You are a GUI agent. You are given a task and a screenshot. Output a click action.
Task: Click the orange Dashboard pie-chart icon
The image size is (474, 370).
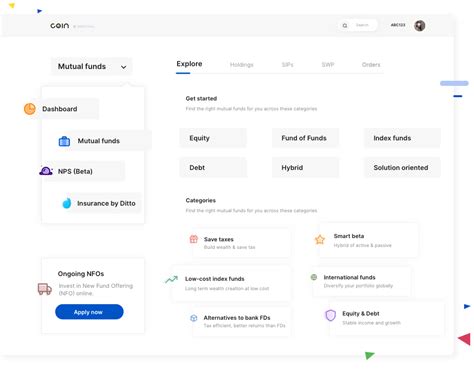[30, 109]
